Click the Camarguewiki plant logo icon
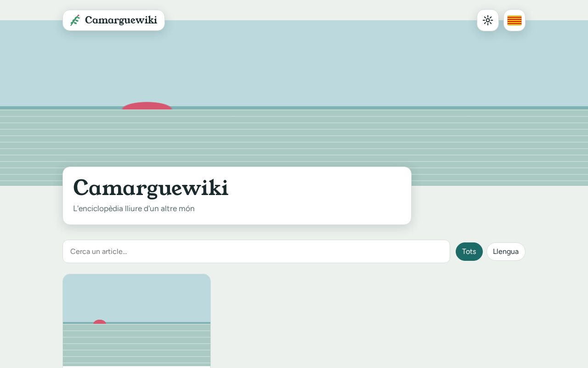This screenshot has height=368, width=588. tap(75, 20)
